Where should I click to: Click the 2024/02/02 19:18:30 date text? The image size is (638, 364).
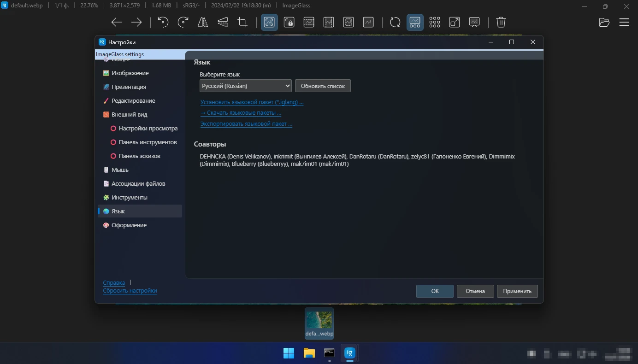click(241, 6)
